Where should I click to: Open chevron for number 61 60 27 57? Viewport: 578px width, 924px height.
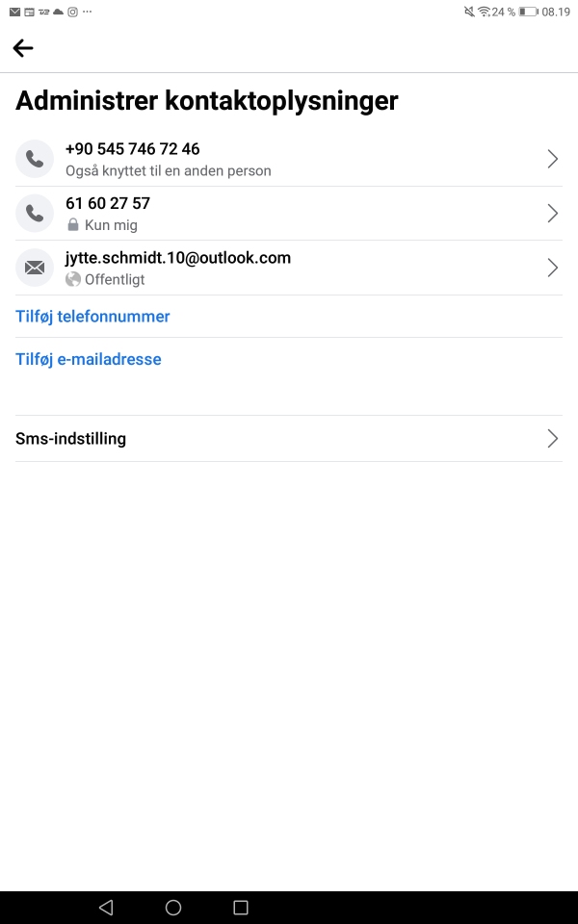pos(553,213)
